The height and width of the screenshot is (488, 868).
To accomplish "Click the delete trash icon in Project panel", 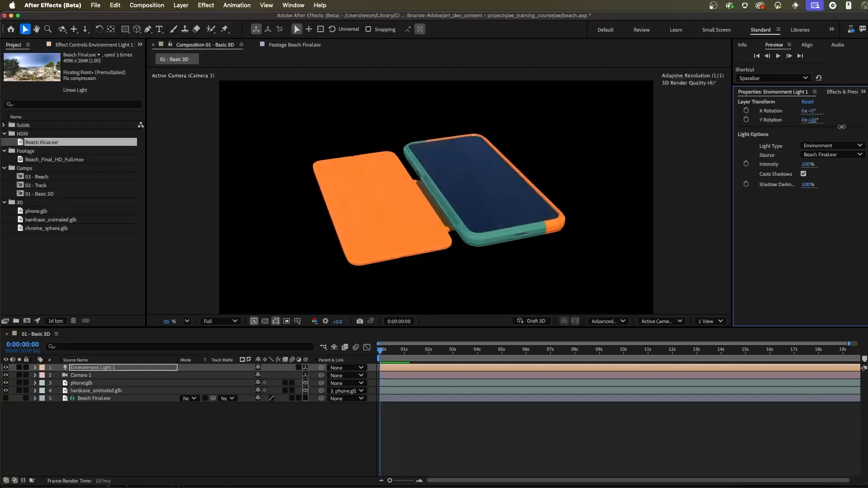I will coord(73,321).
